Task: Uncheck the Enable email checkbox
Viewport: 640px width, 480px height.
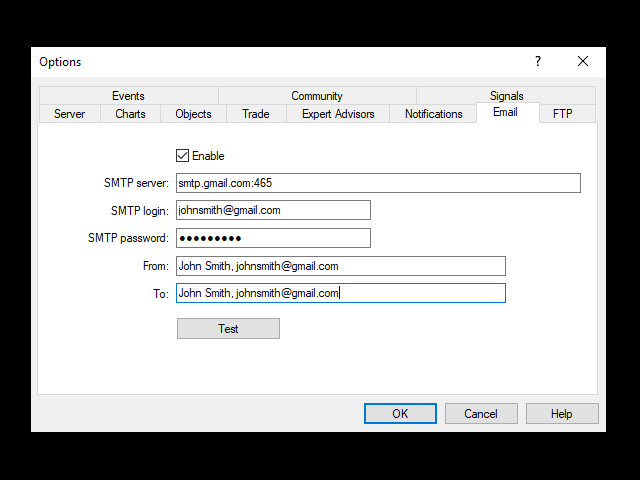Action: tap(182, 156)
